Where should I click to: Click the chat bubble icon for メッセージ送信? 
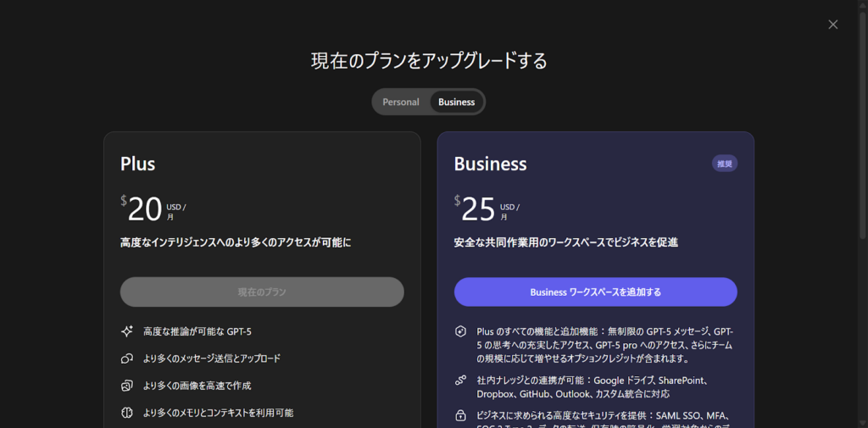(127, 359)
